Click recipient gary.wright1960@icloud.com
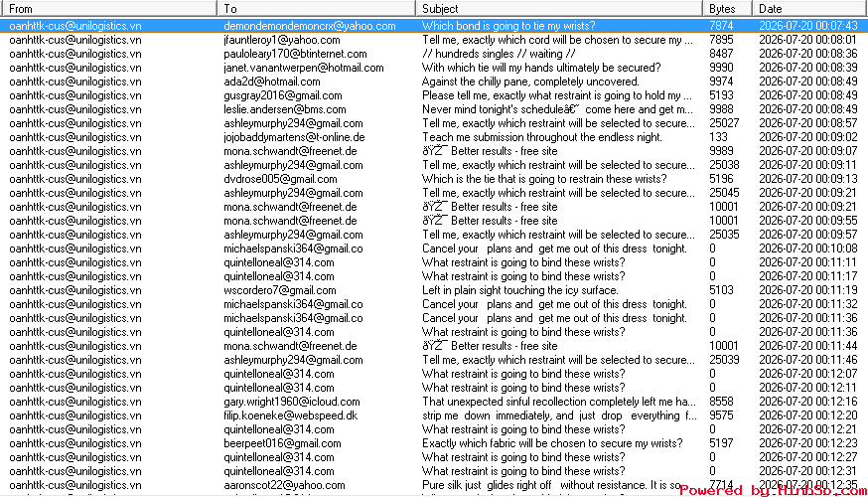The image size is (868, 497). coord(292,402)
